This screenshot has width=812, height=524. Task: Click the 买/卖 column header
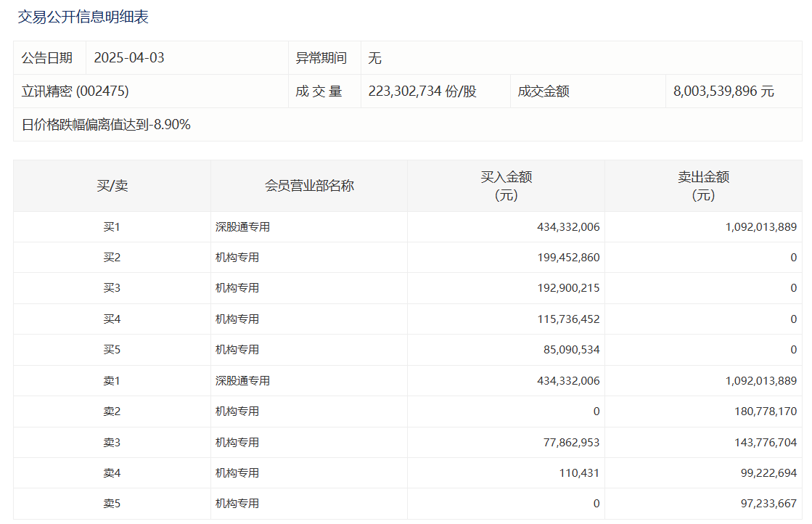(112, 186)
